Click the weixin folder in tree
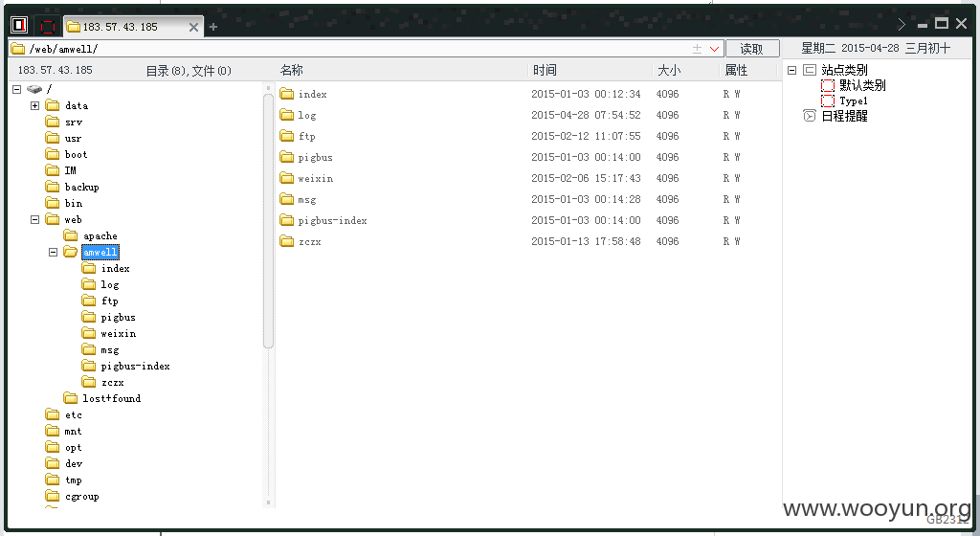Image resolution: width=980 pixels, height=536 pixels. pos(109,334)
